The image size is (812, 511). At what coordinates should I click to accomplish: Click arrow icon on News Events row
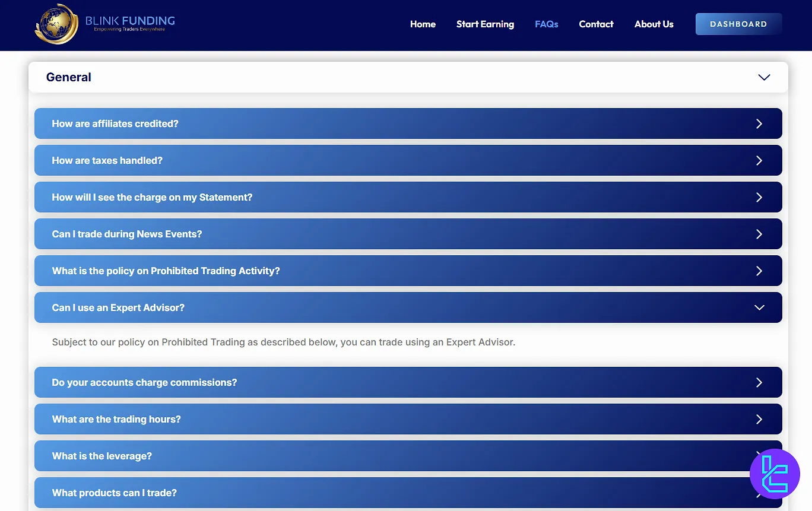click(759, 234)
